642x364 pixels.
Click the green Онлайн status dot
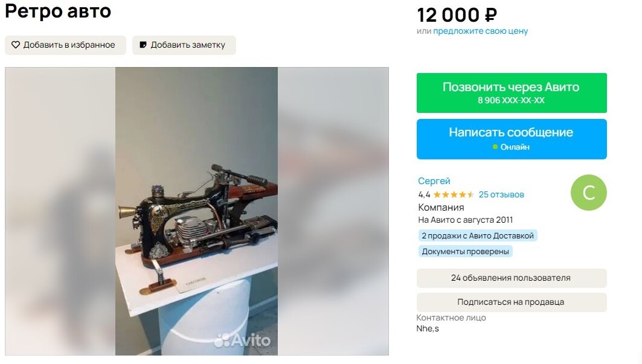click(495, 147)
